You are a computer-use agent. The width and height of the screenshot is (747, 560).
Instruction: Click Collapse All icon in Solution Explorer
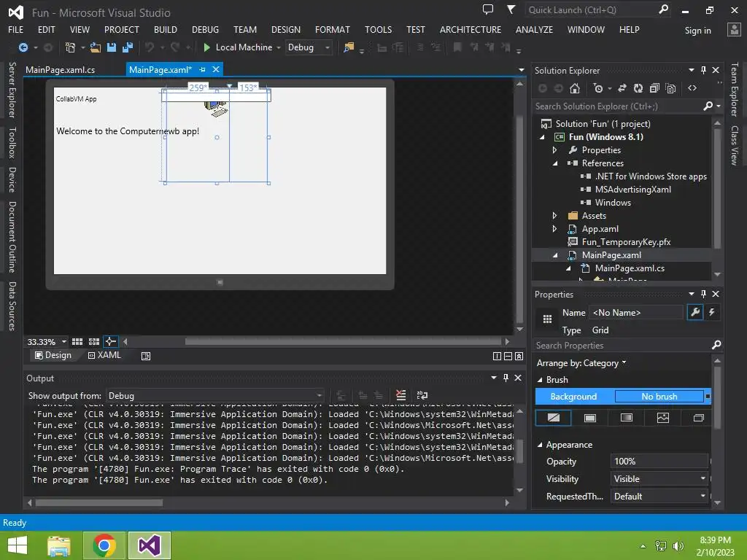[x=654, y=88]
